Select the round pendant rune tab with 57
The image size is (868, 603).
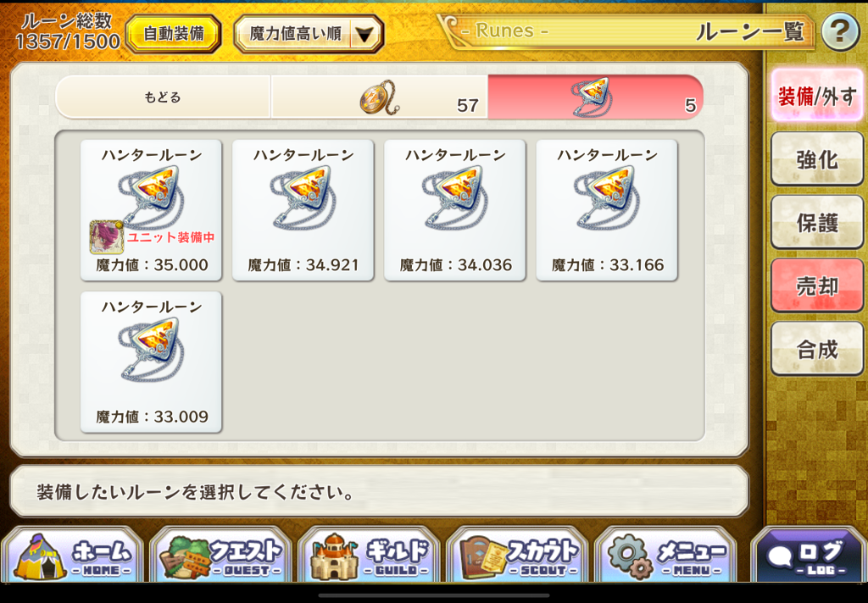pyautogui.click(x=379, y=98)
